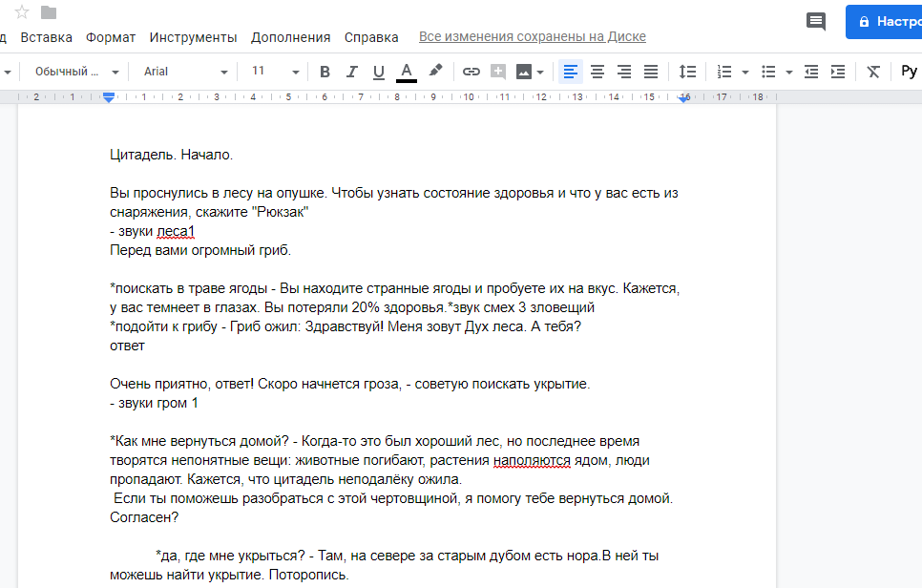
Task: Add a comment with the plus icon
Action: tap(498, 72)
